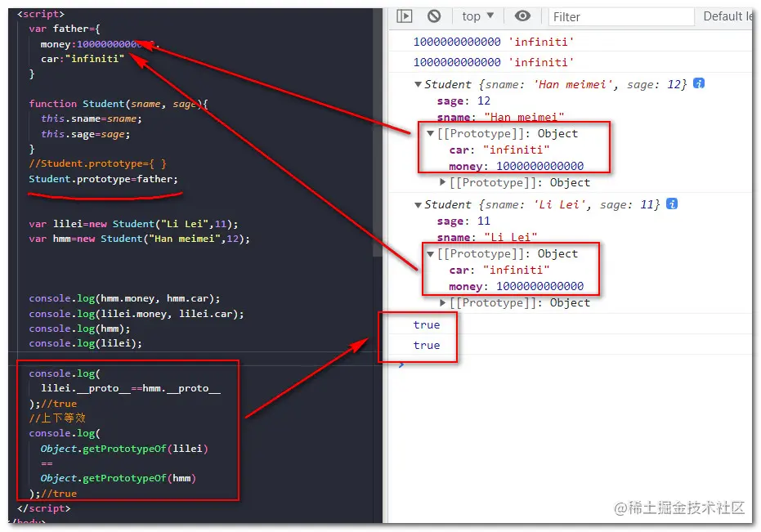Click the code line this.sname=sname;
The image size is (761, 532).
(x=92, y=119)
